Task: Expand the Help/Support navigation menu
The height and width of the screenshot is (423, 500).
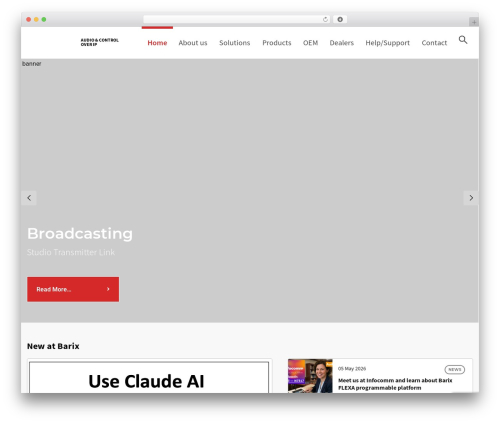Action: [x=387, y=43]
